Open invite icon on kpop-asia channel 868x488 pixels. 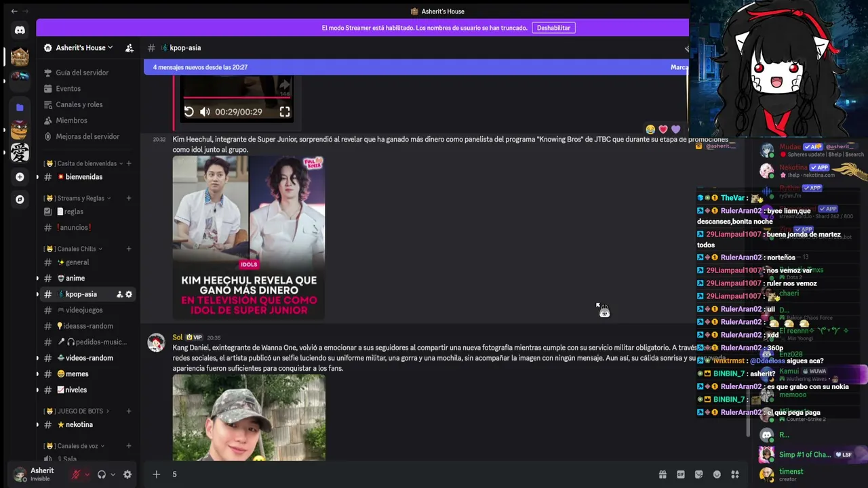[x=119, y=294]
